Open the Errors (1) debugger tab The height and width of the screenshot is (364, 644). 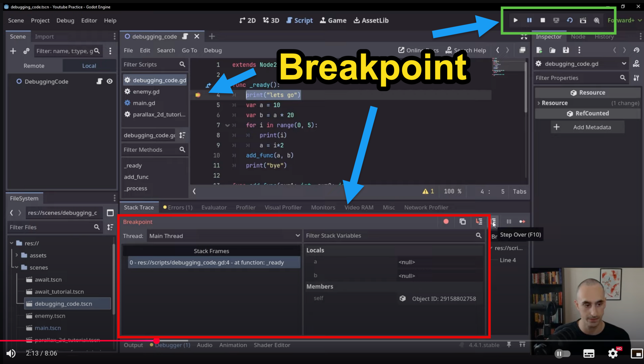pos(178,208)
